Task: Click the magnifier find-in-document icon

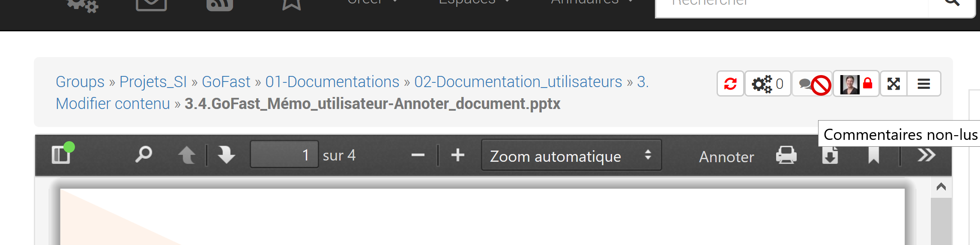Action: click(x=143, y=154)
